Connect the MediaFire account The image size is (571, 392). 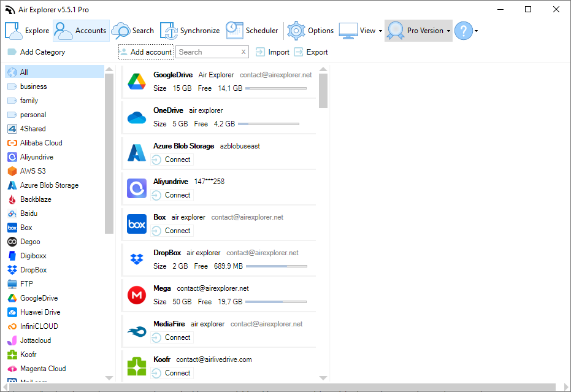pos(172,337)
